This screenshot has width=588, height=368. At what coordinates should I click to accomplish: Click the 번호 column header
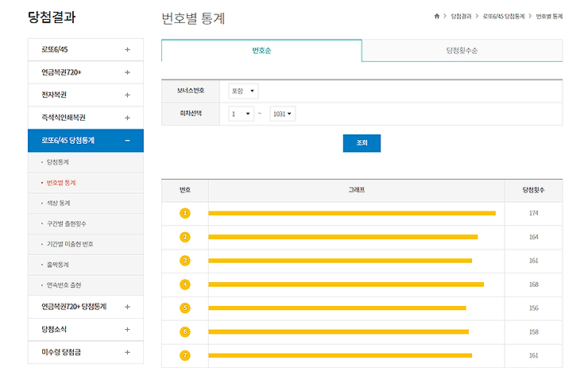[x=185, y=190]
